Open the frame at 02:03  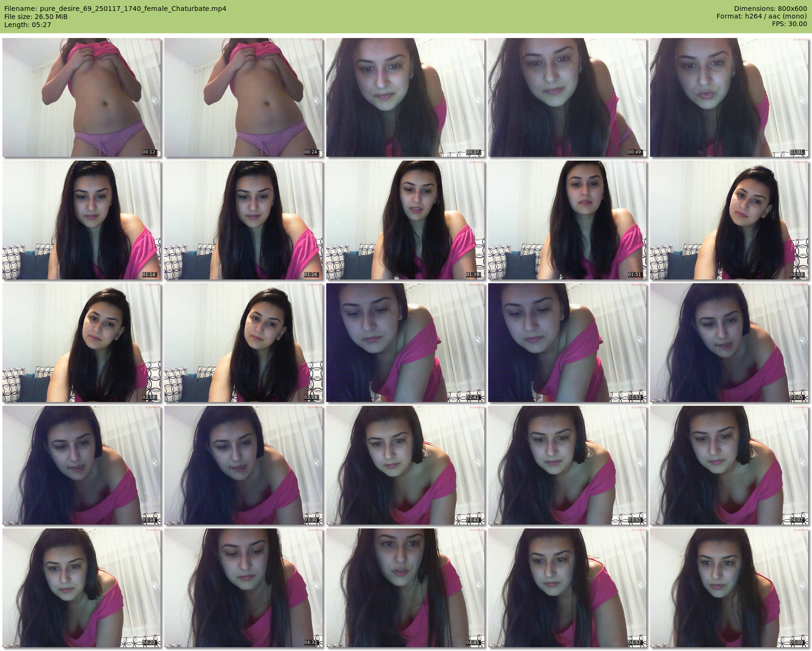(729, 220)
